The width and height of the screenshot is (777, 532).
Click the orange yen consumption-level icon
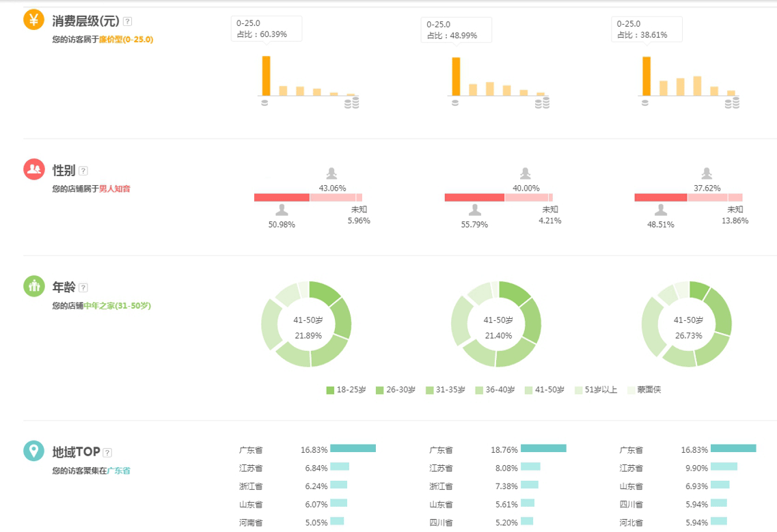33,20
